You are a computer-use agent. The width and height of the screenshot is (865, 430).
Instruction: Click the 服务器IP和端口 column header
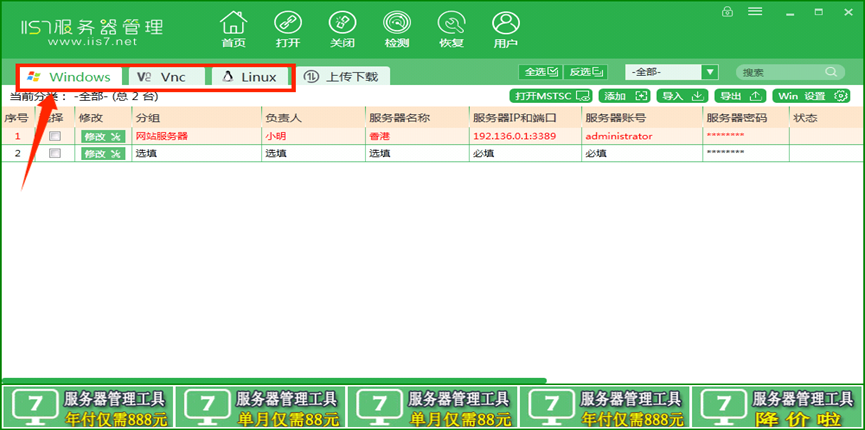[x=525, y=118]
